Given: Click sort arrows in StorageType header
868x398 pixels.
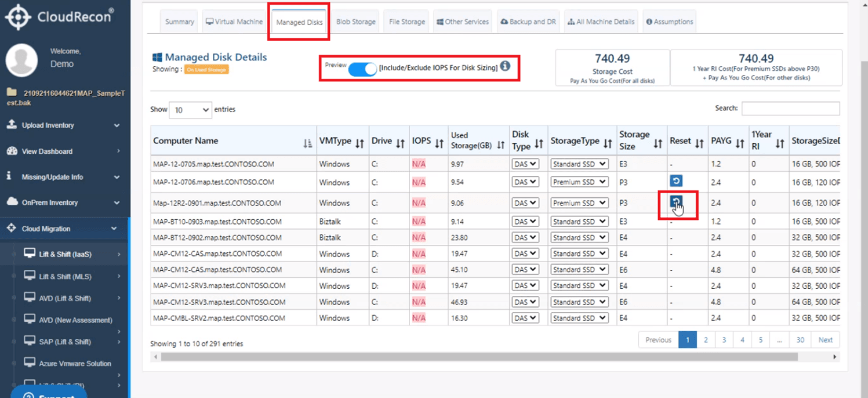Looking at the screenshot, I should [x=608, y=143].
